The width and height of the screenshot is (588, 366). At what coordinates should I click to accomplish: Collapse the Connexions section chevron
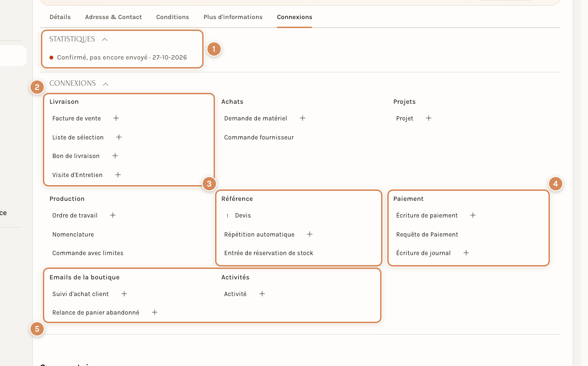[x=106, y=84]
